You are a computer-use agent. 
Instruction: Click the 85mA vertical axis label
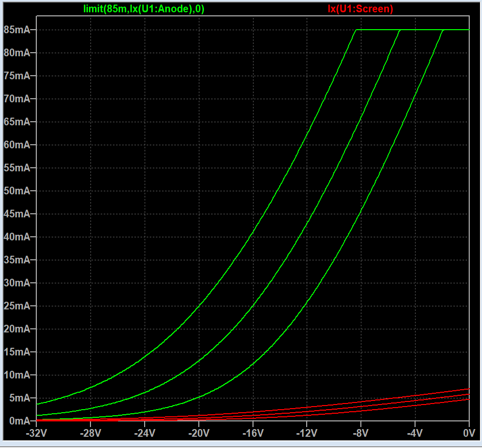pos(17,30)
